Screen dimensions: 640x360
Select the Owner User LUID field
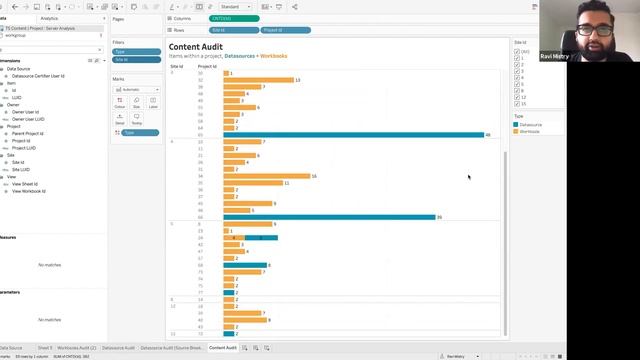point(28,119)
